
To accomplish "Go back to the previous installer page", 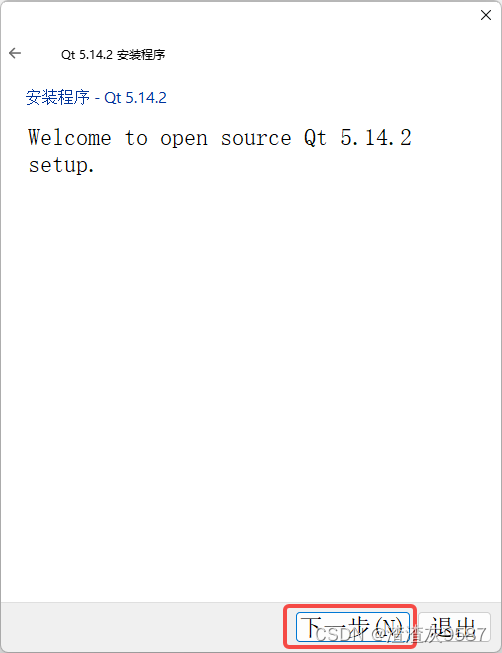I will [x=15, y=53].
